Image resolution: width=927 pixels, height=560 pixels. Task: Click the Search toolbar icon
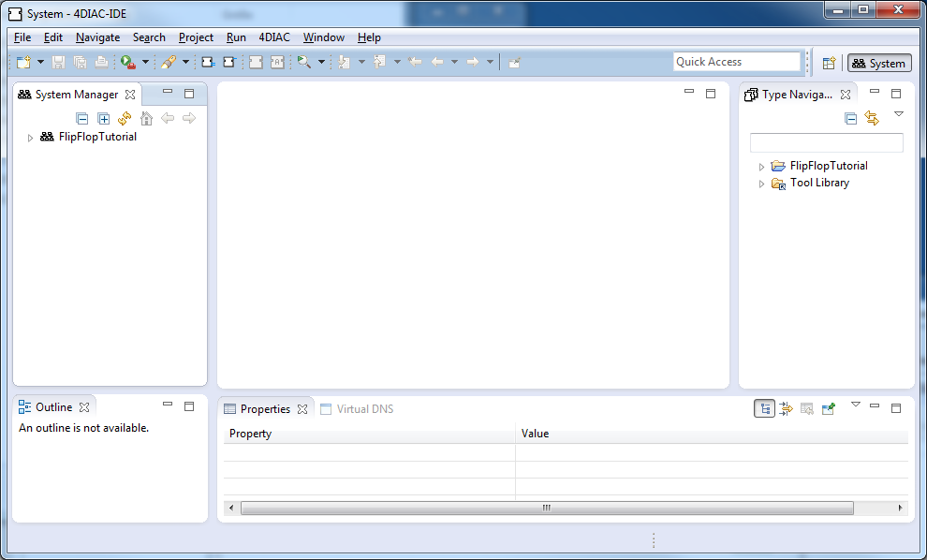[304, 62]
